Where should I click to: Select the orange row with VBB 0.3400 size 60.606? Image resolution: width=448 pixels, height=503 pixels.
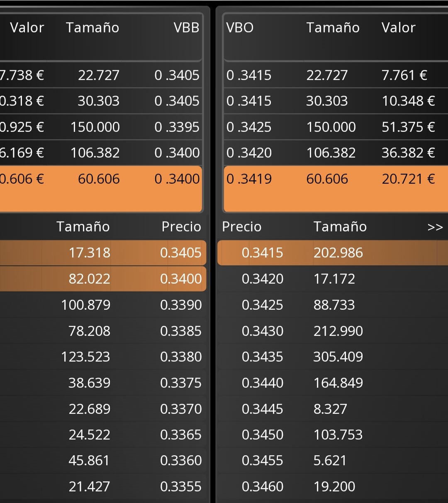[101, 189]
